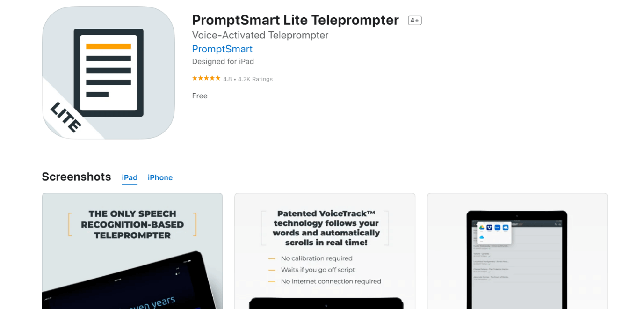Click the OneDrive cloud icon in third screenshot

[505, 228]
